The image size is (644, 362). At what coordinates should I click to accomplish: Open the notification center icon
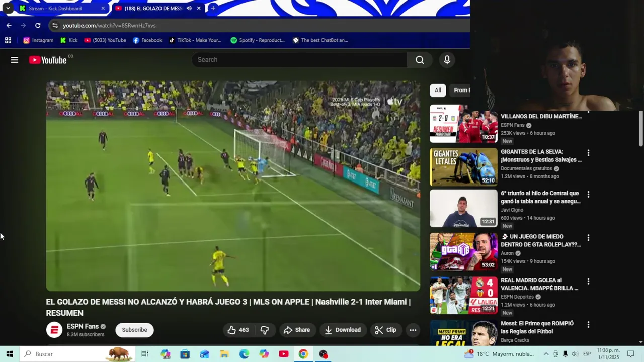630,354
